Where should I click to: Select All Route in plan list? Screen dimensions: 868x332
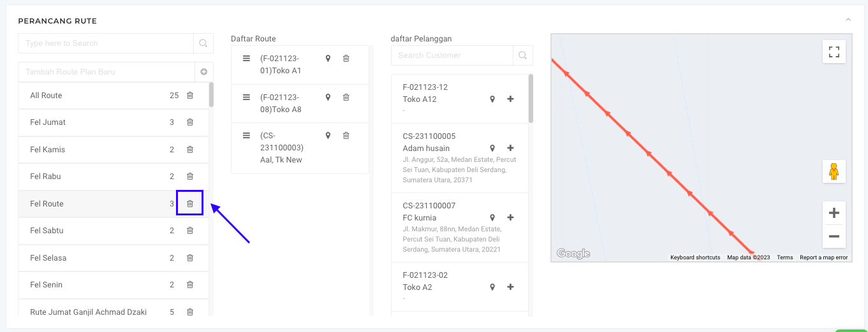[x=46, y=96]
